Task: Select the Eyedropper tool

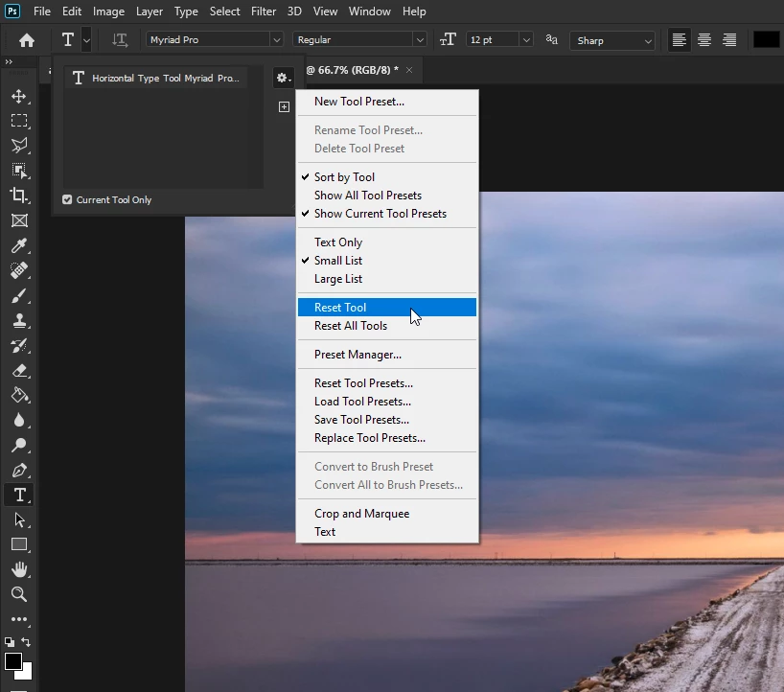Action: [x=19, y=245]
